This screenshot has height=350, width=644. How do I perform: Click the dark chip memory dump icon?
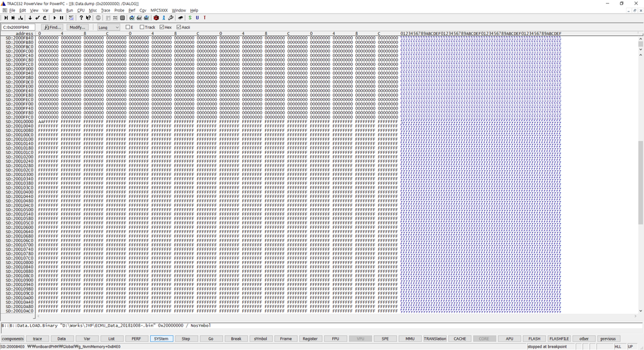pyautogui.click(x=122, y=17)
